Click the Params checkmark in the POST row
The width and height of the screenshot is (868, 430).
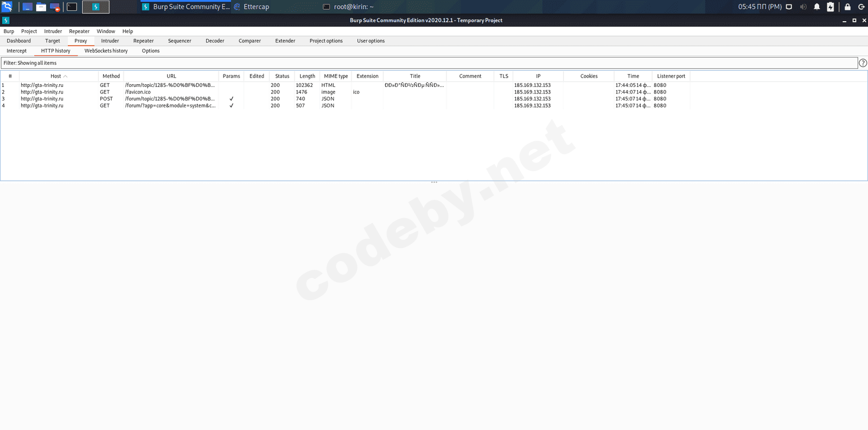click(232, 99)
